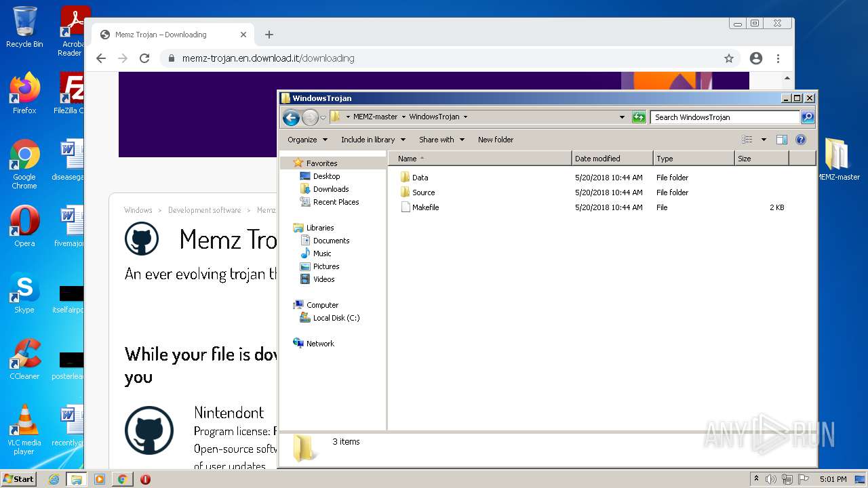
Task: Open Recent Places in Favorites
Action: pos(336,202)
